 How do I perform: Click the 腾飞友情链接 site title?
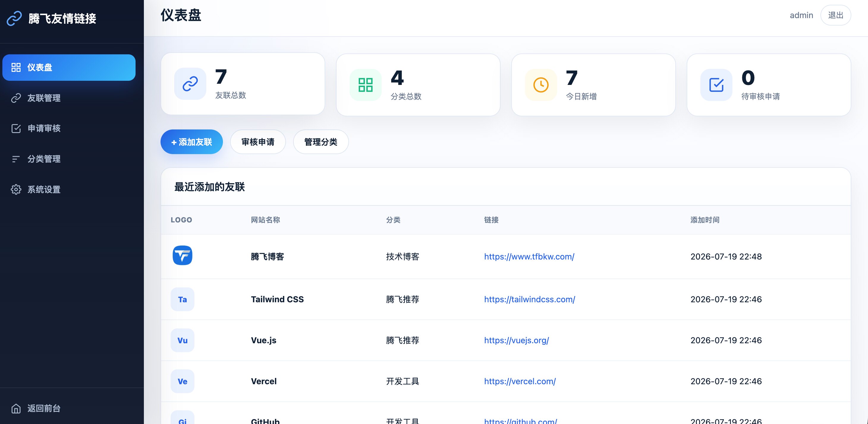click(x=62, y=18)
